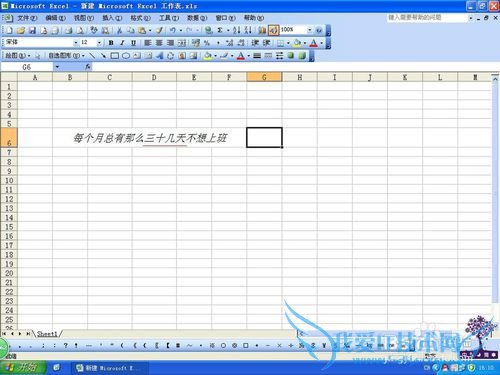Open the 格式 Format menu

tap(140, 18)
